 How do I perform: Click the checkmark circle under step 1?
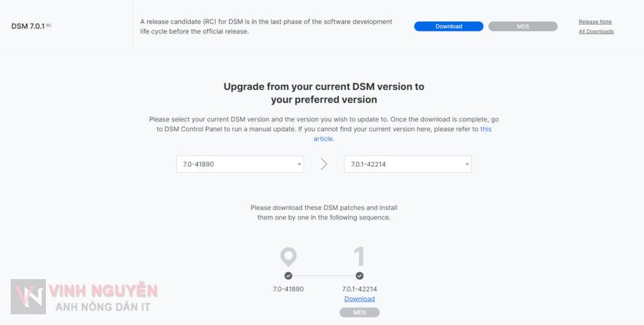(359, 276)
